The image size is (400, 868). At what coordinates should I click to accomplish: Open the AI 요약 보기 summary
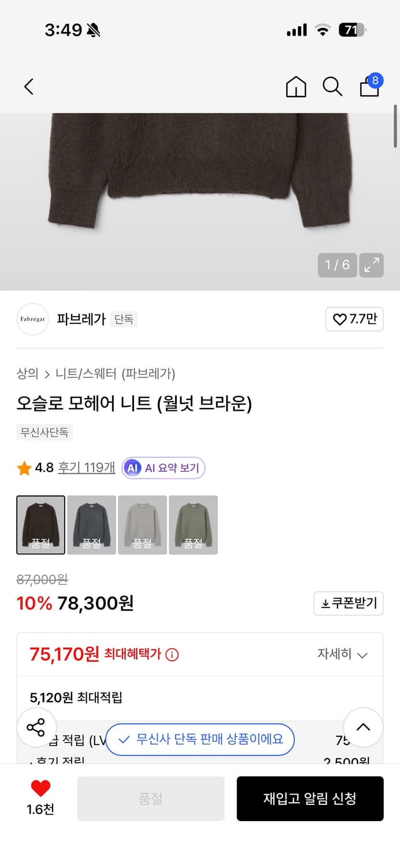pyautogui.click(x=163, y=468)
